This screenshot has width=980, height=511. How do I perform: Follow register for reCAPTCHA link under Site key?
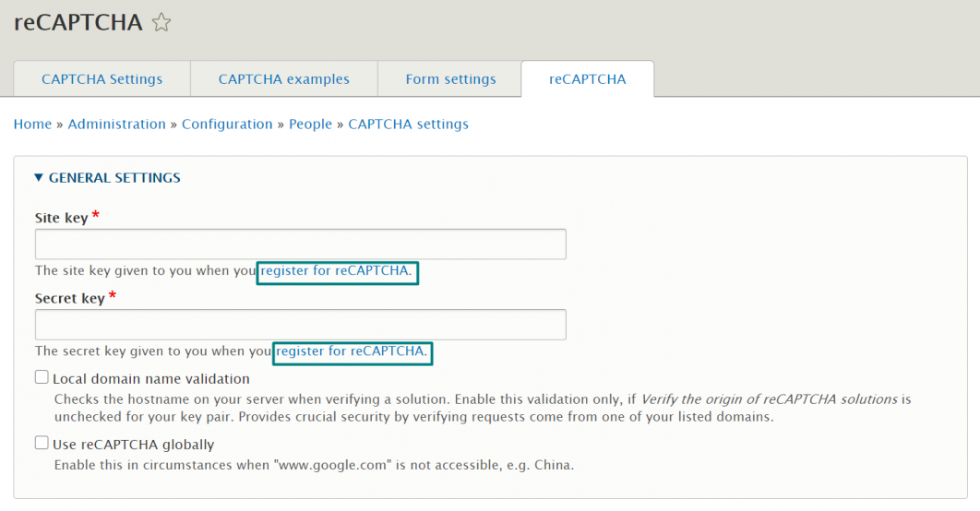(x=336, y=270)
